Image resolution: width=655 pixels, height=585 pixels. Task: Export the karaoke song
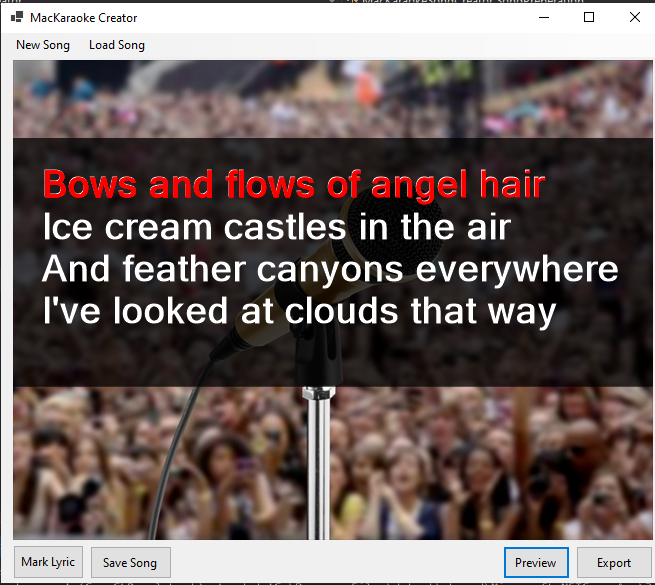(614, 562)
